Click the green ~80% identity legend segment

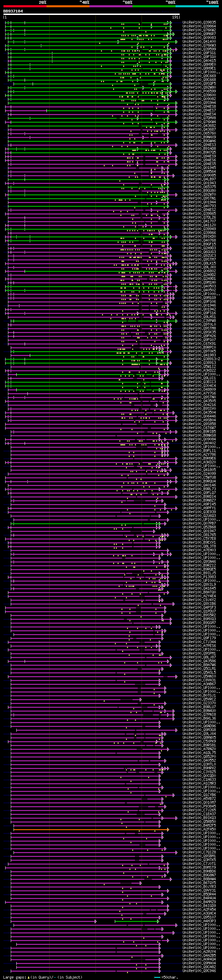pyautogui.click(x=154, y=7)
